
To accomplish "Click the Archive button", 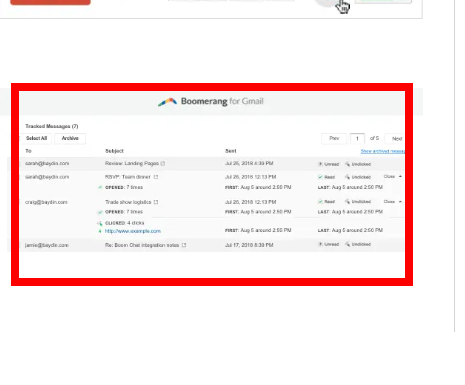I will (x=70, y=138).
